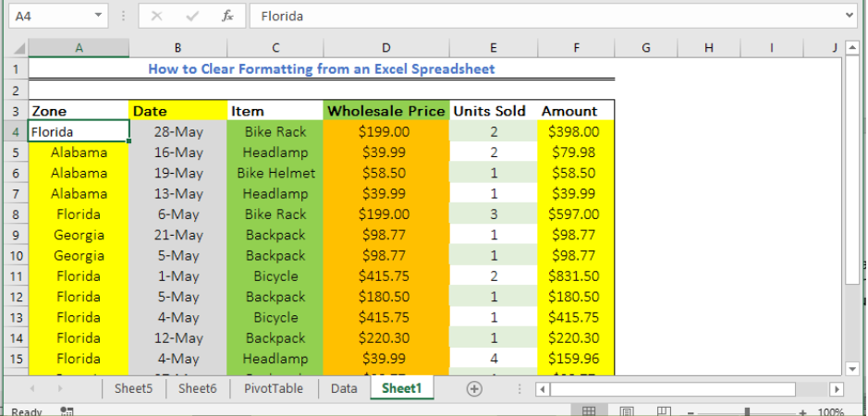
Task: Click the 'Amount' header cell
Action: [x=576, y=111]
